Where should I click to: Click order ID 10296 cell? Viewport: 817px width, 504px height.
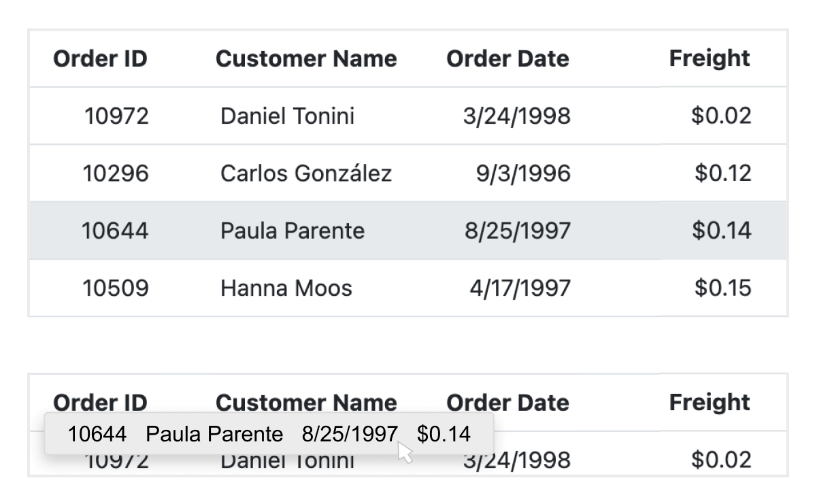115,173
